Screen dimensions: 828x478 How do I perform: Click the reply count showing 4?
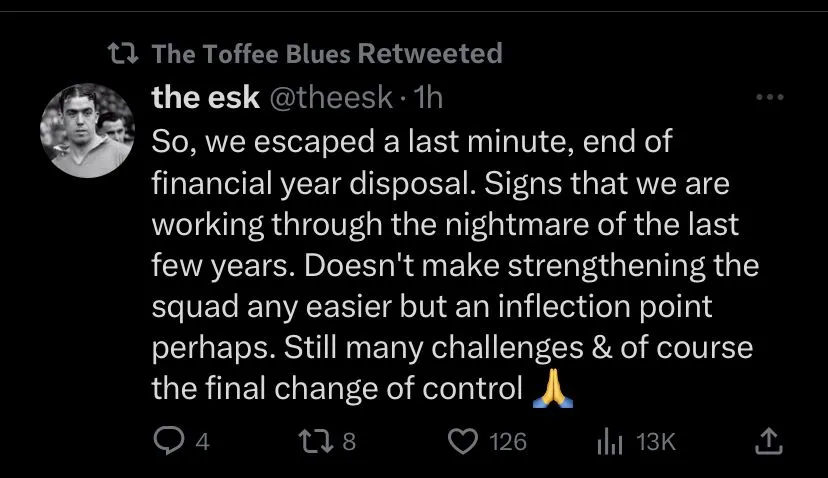[203, 441]
